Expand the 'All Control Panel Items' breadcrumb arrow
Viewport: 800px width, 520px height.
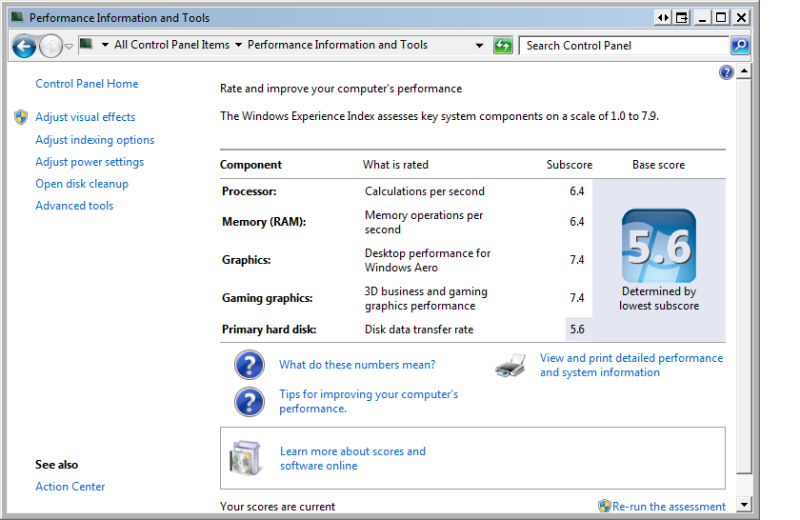[238, 45]
